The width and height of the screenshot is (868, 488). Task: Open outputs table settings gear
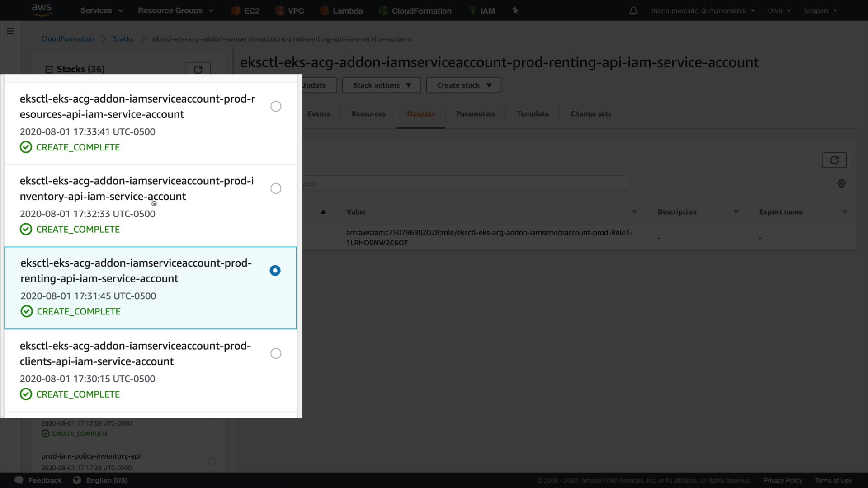coord(841,183)
